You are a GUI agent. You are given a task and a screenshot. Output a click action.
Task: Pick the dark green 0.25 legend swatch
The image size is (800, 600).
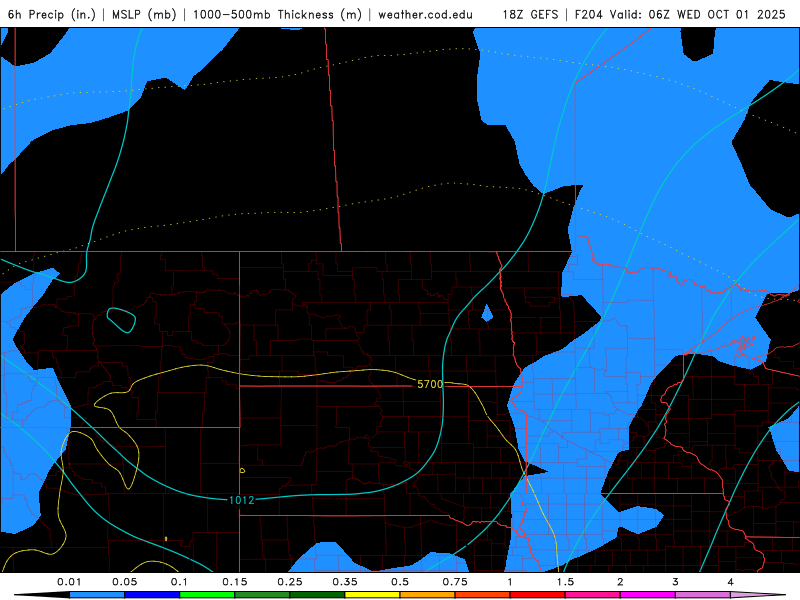click(317, 595)
